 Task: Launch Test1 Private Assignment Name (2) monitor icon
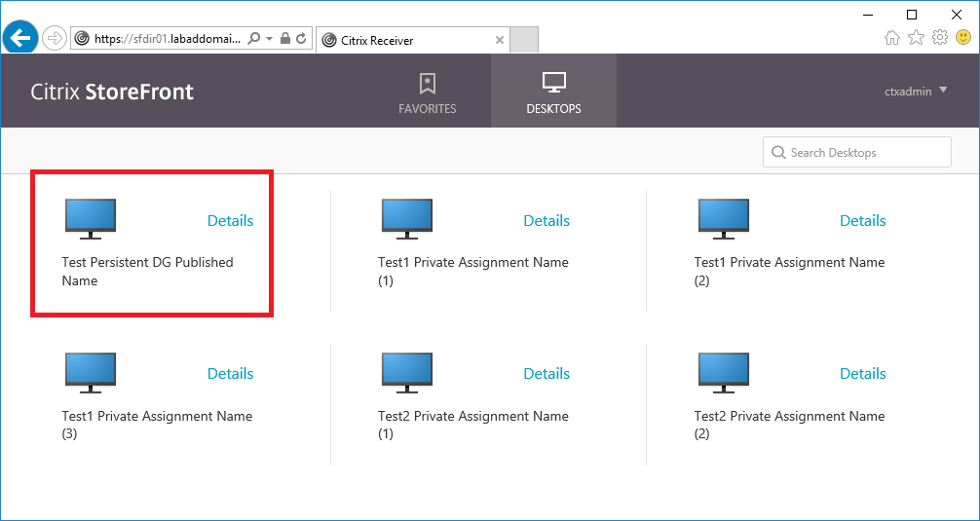coord(723,219)
